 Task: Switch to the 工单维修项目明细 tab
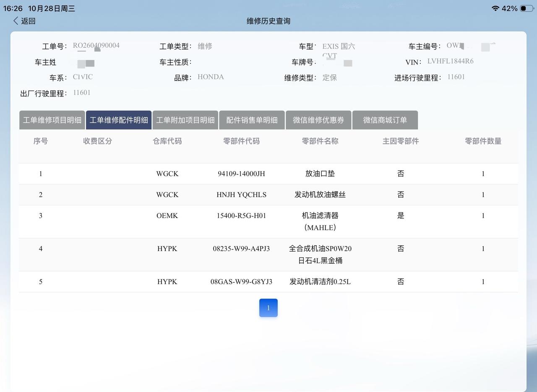click(52, 120)
